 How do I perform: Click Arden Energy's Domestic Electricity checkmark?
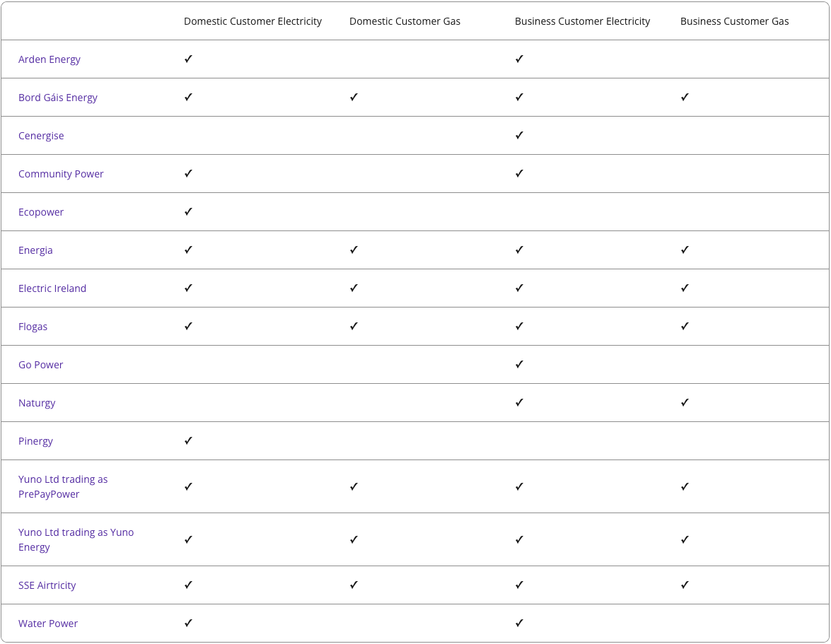[x=188, y=59]
